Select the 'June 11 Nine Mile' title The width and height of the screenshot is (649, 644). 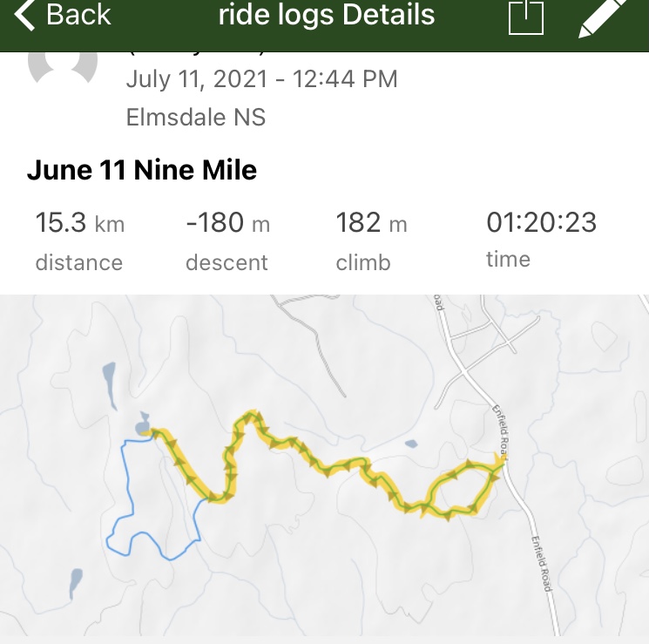coord(142,169)
